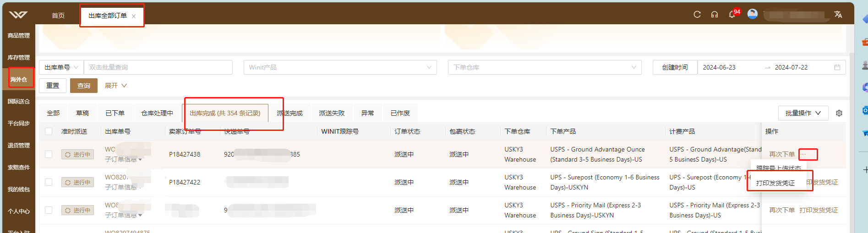This screenshot has width=868, height=233.
Task: Switch to the 首页 tab
Action: point(58,16)
